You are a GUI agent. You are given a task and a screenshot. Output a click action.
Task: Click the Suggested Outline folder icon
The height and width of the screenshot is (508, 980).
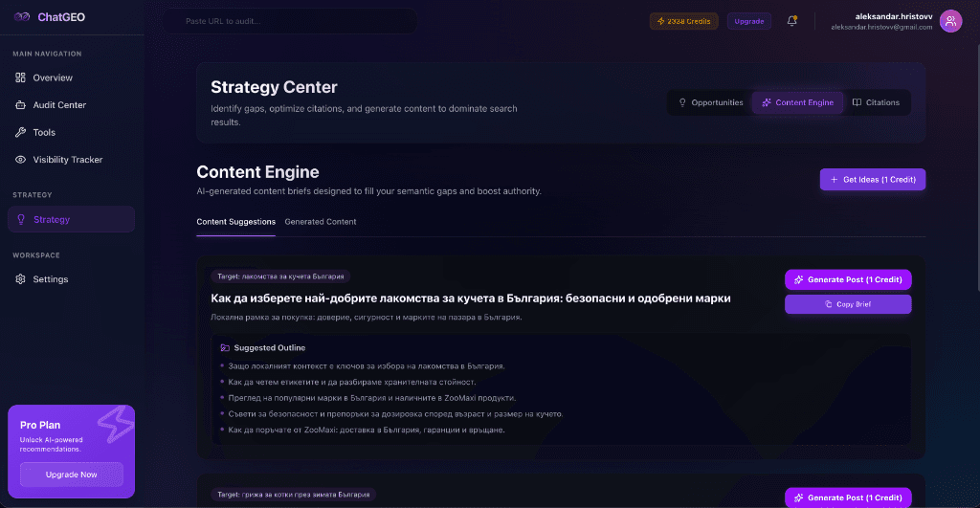pos(225,348)
